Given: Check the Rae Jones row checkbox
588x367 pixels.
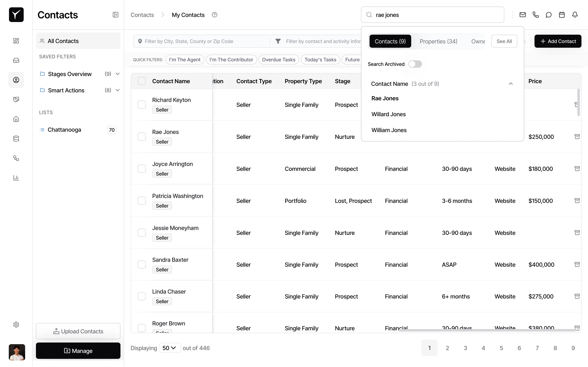Looking at the screenshot, I should point(142,136).
